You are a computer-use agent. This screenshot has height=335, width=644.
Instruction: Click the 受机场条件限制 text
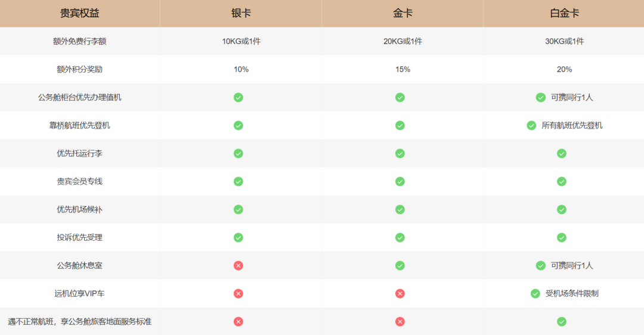572,293
